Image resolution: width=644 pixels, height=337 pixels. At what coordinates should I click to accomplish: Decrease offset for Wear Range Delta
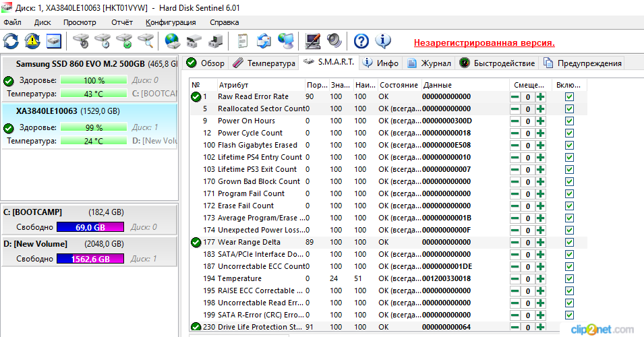(515, 243)
